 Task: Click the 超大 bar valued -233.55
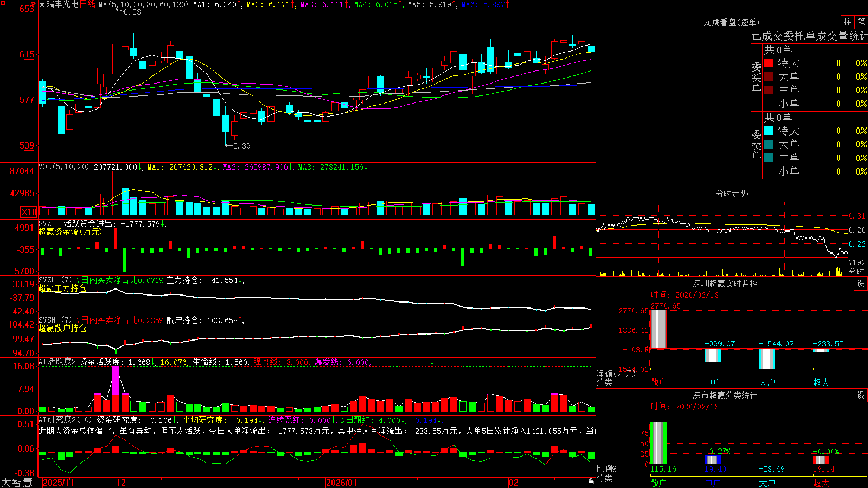(x=821, y=350)
